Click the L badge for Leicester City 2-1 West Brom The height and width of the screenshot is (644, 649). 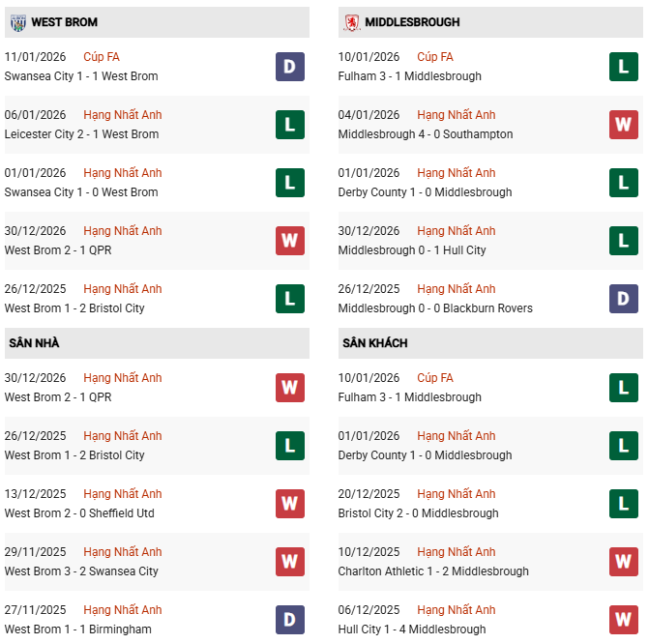coord(290,125)
